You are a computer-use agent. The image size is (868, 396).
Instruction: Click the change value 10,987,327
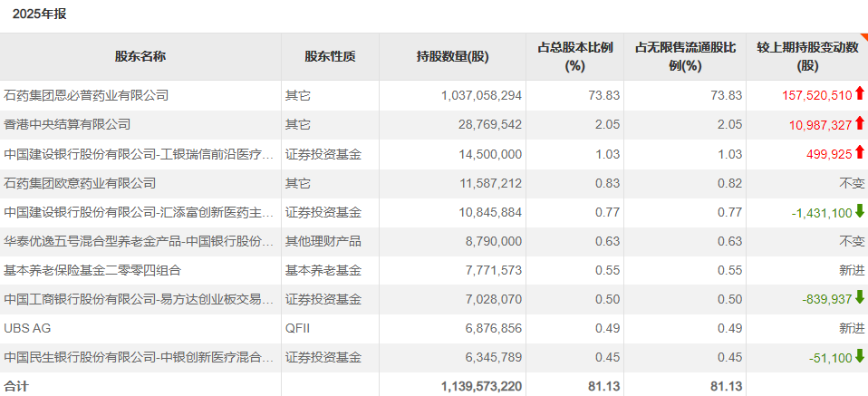(x=820, y=125)
